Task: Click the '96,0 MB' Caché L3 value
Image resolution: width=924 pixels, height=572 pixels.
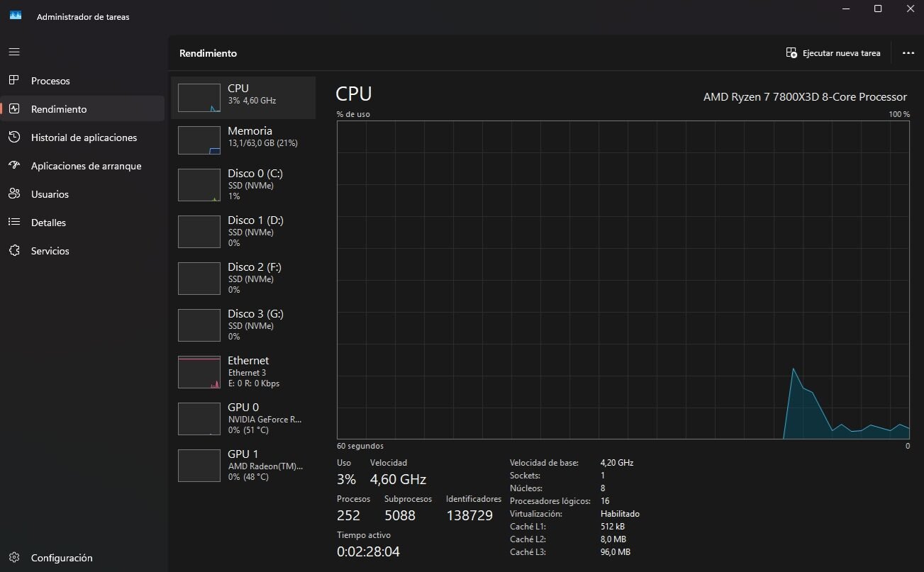Action: (616, 552)
